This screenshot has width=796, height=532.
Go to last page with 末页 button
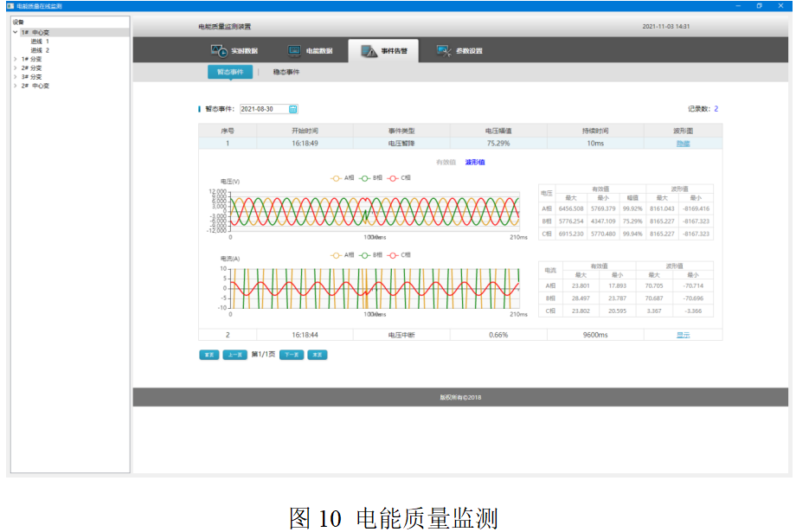coord(318,355)
